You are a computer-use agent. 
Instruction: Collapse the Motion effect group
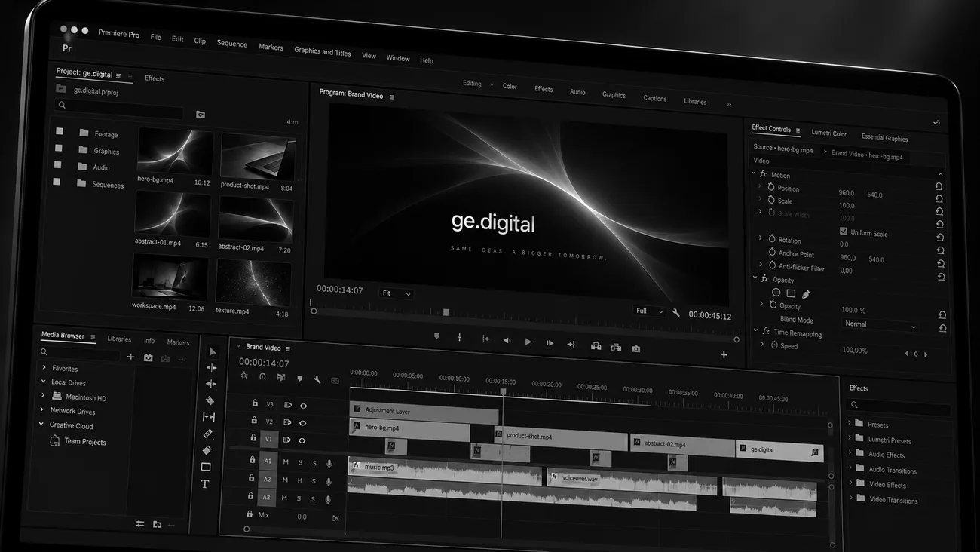tap(754, 173)
